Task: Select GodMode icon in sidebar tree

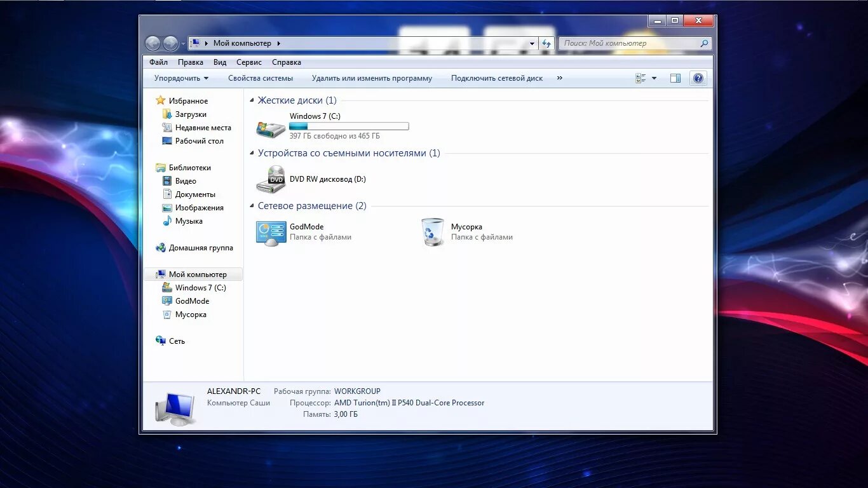Action: 167,301
